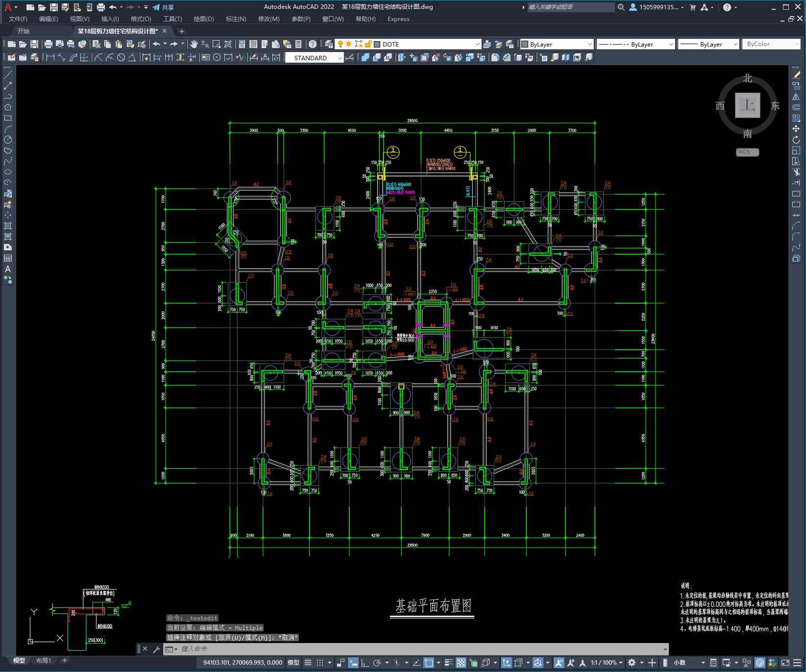Image resolution: width=806 pixels, height=672 pixels.
Task: Open the 修改(M) menu
Action: pyautogui.click(x=269, y=19)
